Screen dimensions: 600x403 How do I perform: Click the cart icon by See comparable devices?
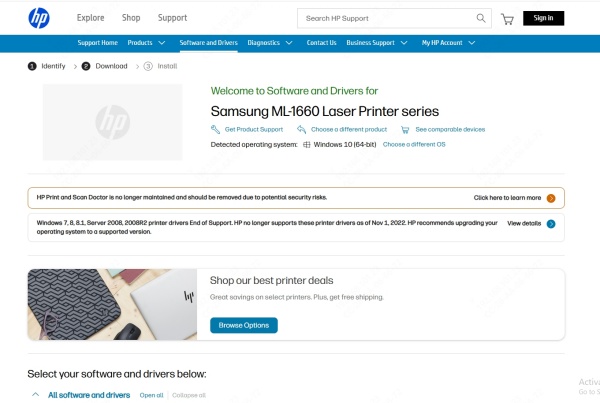pos(405,130)
